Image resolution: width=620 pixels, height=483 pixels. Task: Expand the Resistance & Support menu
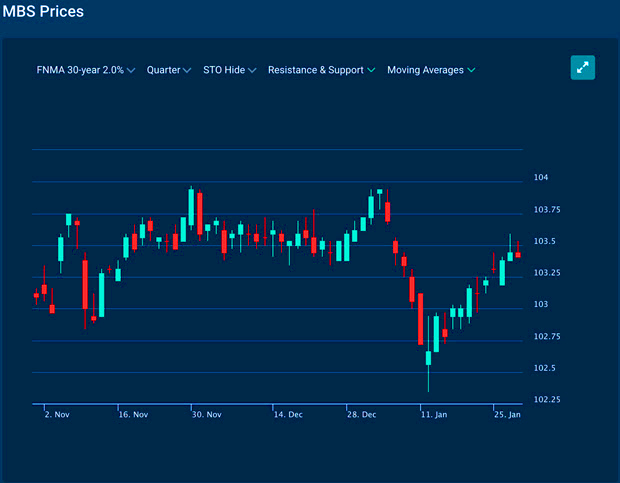[x=321, y=70]
